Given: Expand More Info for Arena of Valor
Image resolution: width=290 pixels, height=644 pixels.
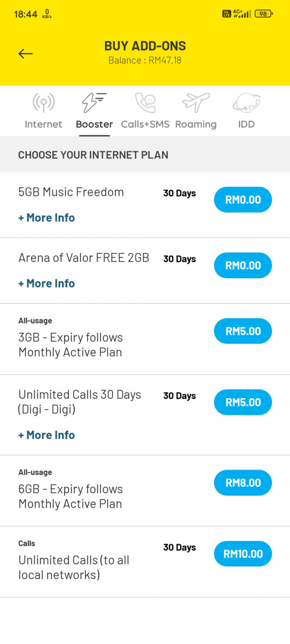Looking at the screenshot, I should tap(46, 283).
